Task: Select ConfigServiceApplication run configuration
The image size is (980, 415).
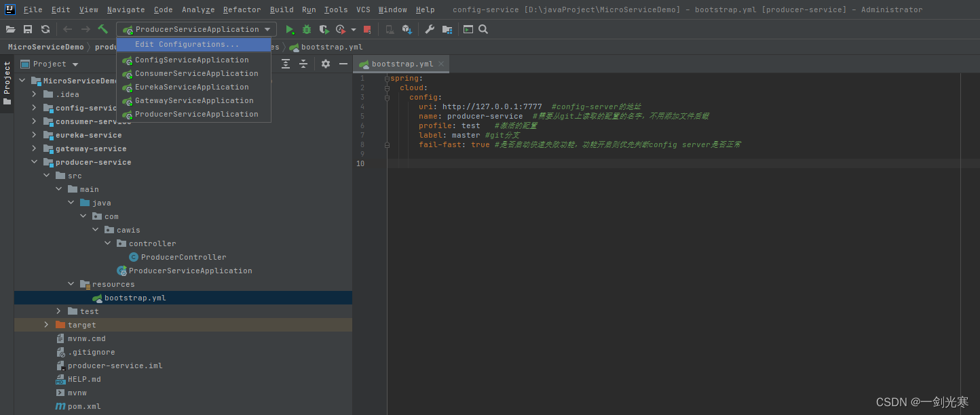Action: [194, 60]
